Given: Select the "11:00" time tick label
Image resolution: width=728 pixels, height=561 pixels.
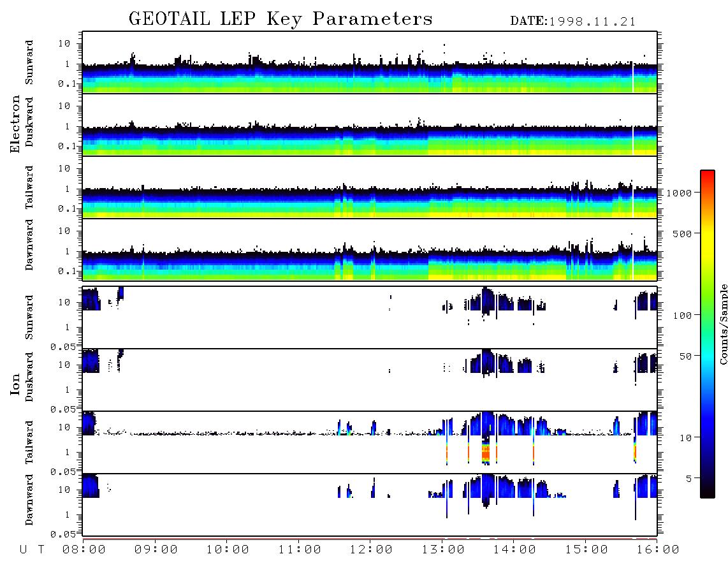Looking at the screenshot, I should 300,550.
